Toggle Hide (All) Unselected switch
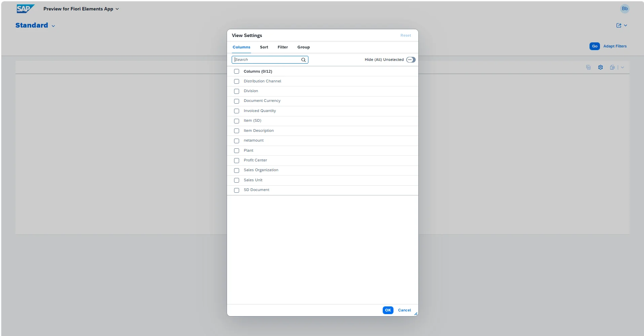This screenshot has height=336, width=644. click(x=411, y=60)
